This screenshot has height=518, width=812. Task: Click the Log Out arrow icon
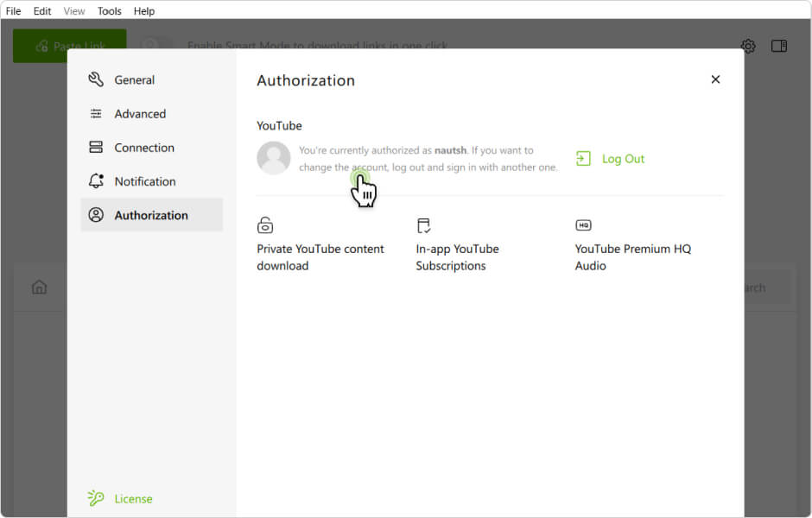pos(584,159)
